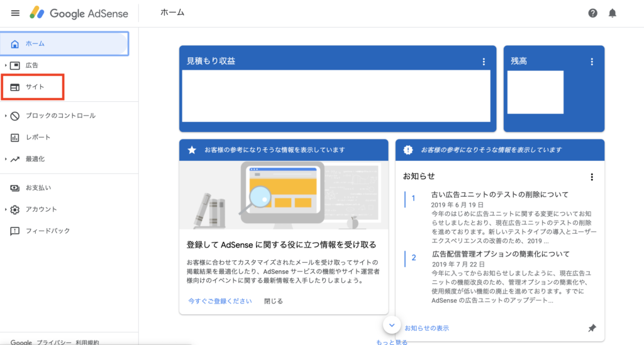Viewport: 644px width, 345px height.
Task: Click the お支払い payments icon
Action: 15,188
